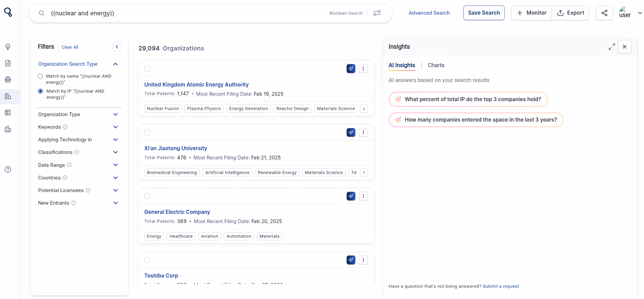The height and width of the screenshot is (299, 644).
Task: Expand Classifications filter
Action: tap(115, 152)
